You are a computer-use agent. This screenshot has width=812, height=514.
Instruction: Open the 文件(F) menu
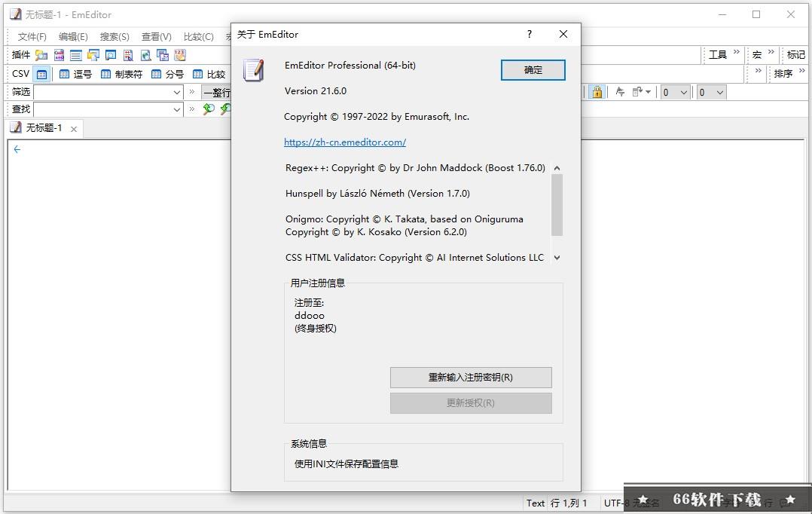32,36
